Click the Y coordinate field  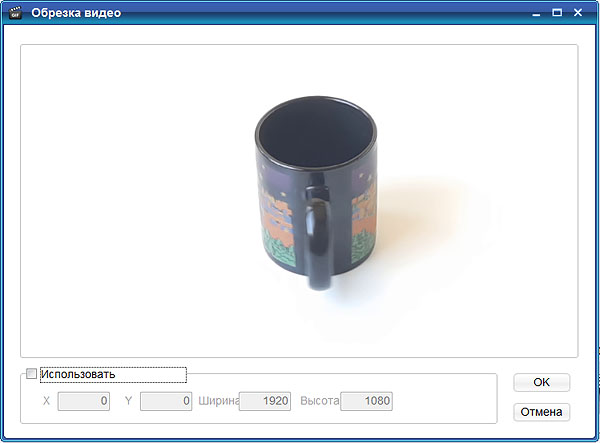coord(166,401)
